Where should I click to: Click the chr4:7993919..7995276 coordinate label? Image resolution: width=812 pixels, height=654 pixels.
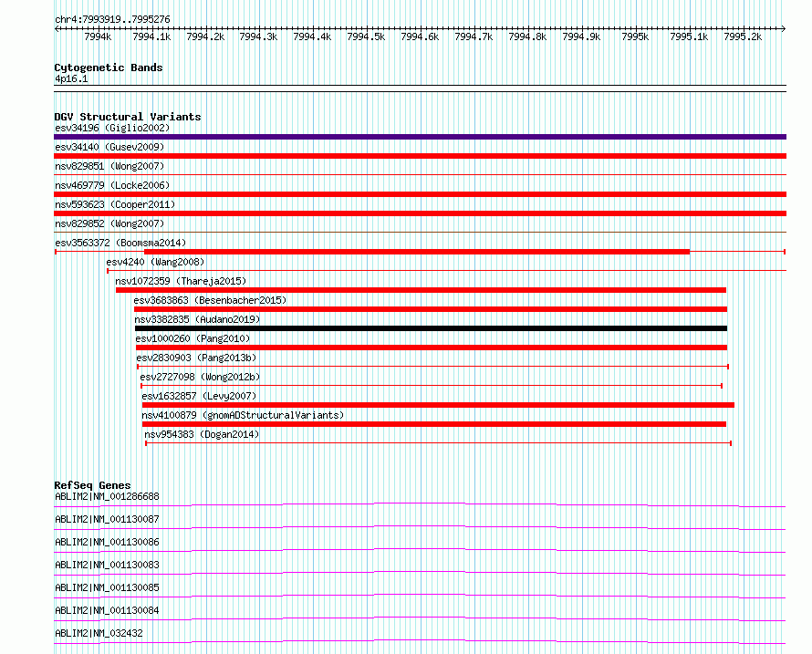(x=112, y=20)
